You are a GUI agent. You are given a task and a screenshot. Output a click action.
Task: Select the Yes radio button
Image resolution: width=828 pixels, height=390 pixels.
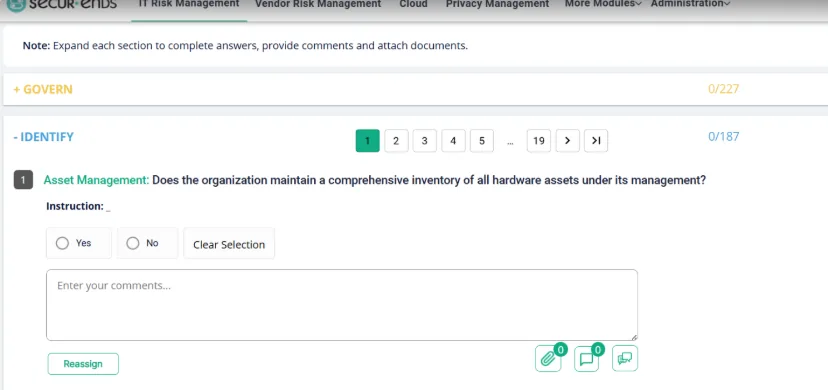coord(62,243)
